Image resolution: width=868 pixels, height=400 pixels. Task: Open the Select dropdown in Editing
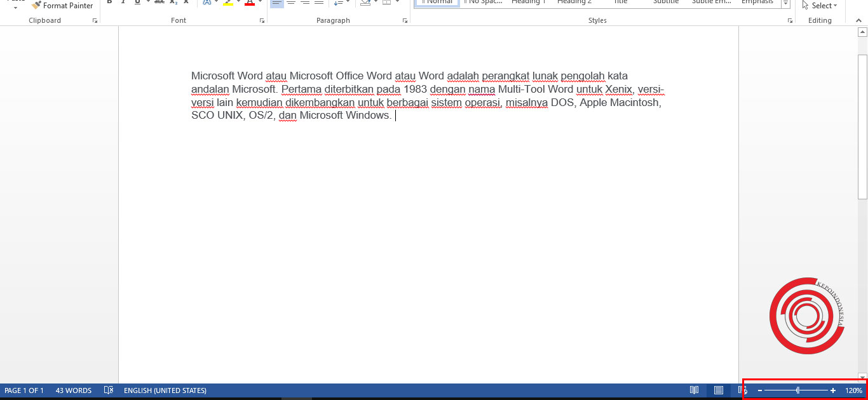820,5
